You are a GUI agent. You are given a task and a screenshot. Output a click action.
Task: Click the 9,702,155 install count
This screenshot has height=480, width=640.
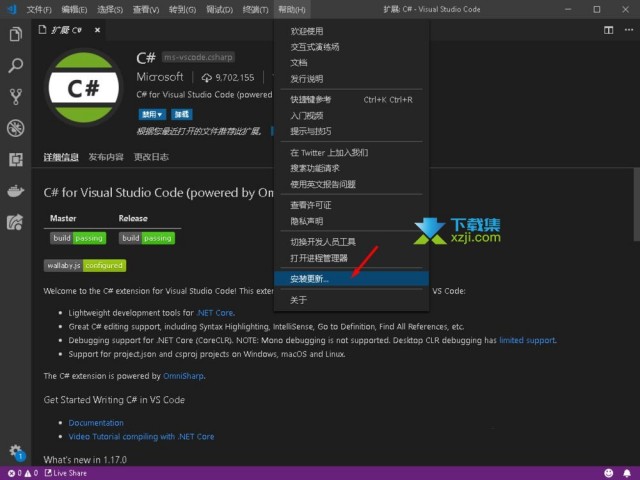pyautogui.click(x=228, y=78)
